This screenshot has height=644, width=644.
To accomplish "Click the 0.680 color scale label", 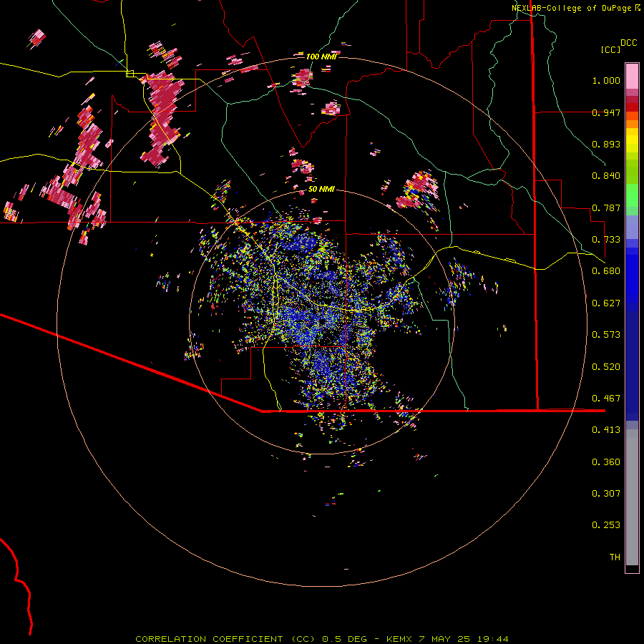I will [606, 271].
